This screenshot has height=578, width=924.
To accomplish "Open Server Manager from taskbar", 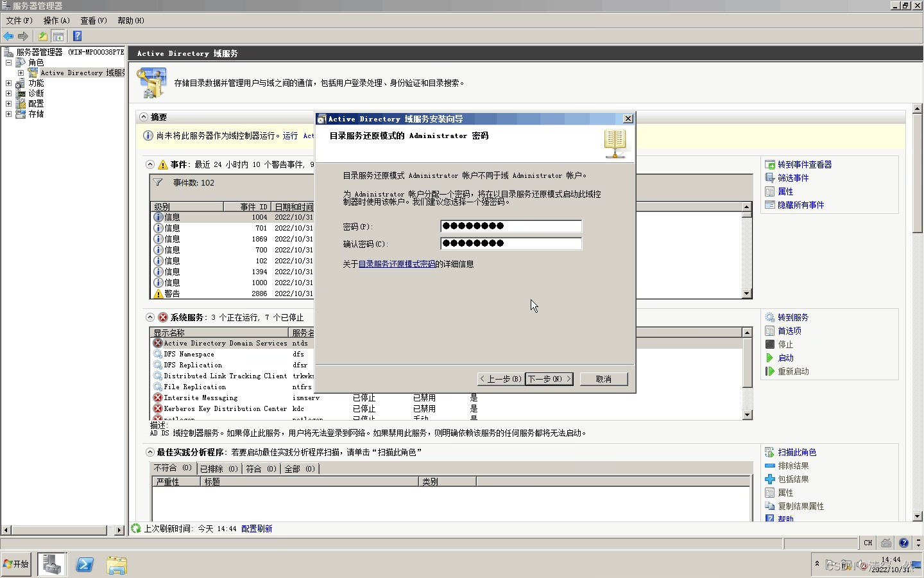I will pos(52,565).
